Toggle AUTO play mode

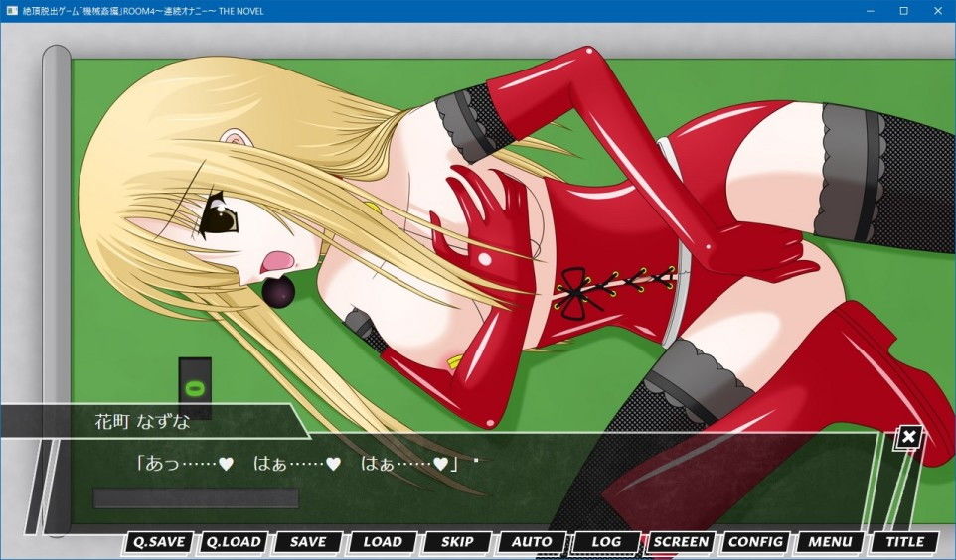point(532,542)
